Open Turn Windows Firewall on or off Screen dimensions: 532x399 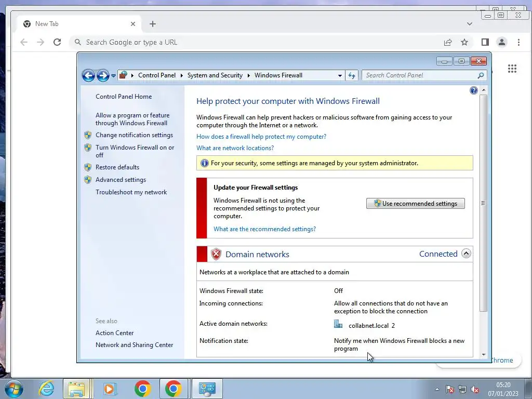point(135,151)
